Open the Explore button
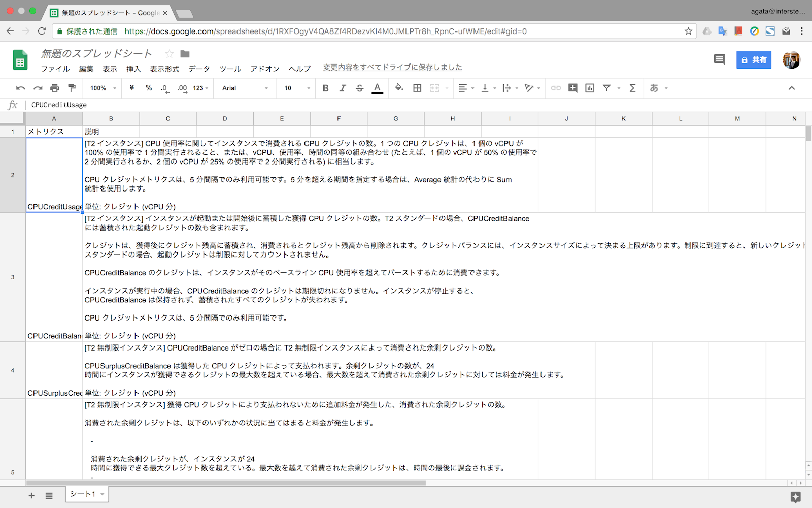Viewport: 812px width, 508px height. (795, 497)
